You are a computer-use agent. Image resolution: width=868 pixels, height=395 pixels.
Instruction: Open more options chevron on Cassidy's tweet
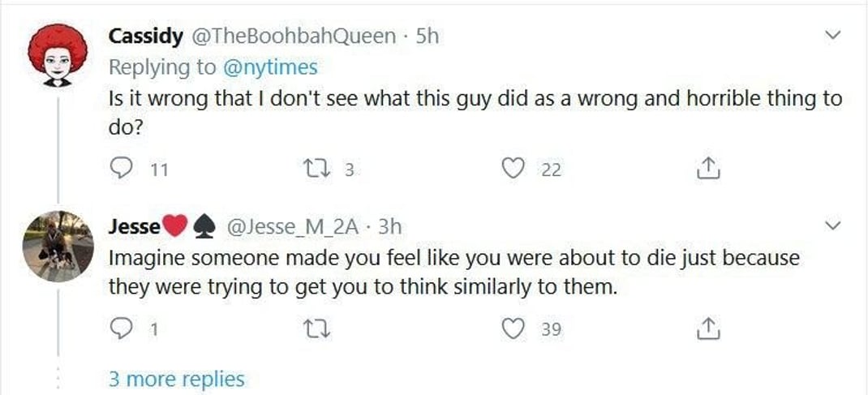coord(831,36)
